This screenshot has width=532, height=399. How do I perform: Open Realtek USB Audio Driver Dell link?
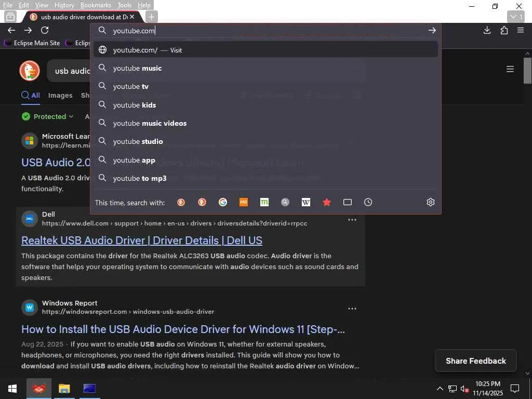tap(142, 240)
